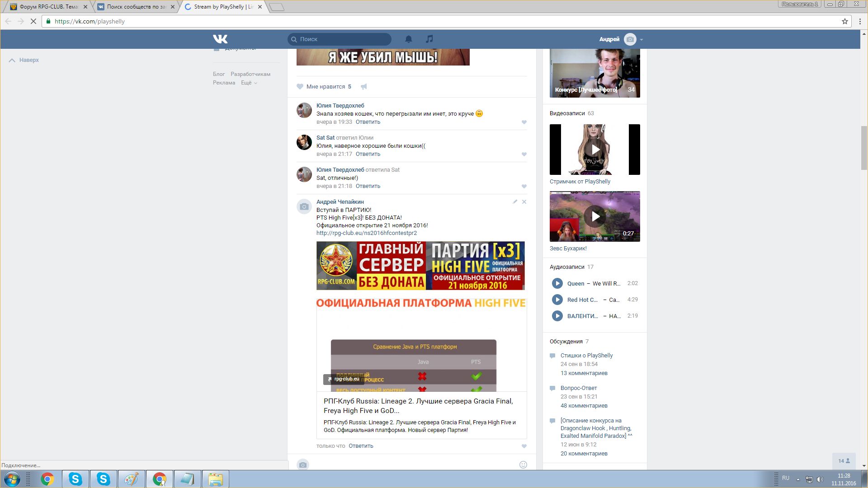Image resolution: width=868 pixels, height=488 pixels.
Task: Play Queen – We Will R... track
Action: [x=557, y=283]
